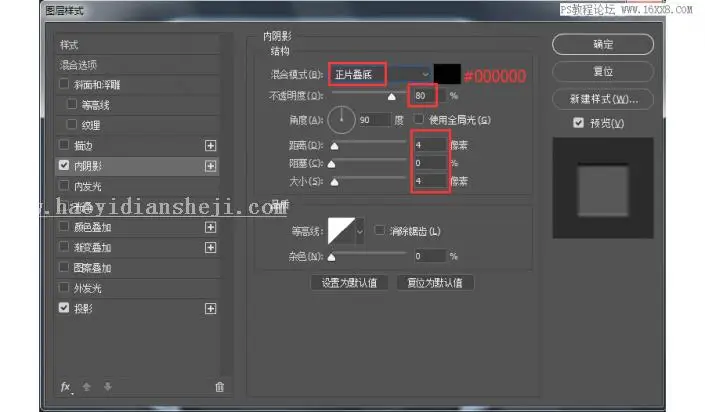
Task: Select the 斜面和浮雕 row label
Action: 97,85
